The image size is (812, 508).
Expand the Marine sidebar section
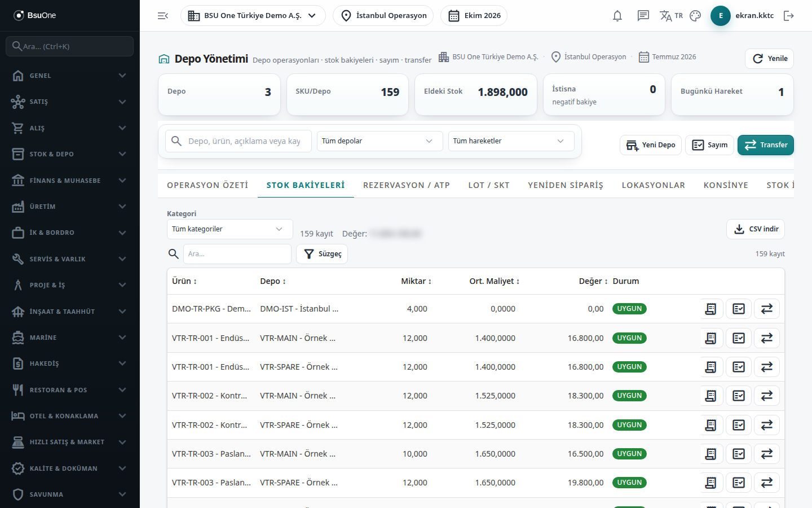tap(70, 338)
